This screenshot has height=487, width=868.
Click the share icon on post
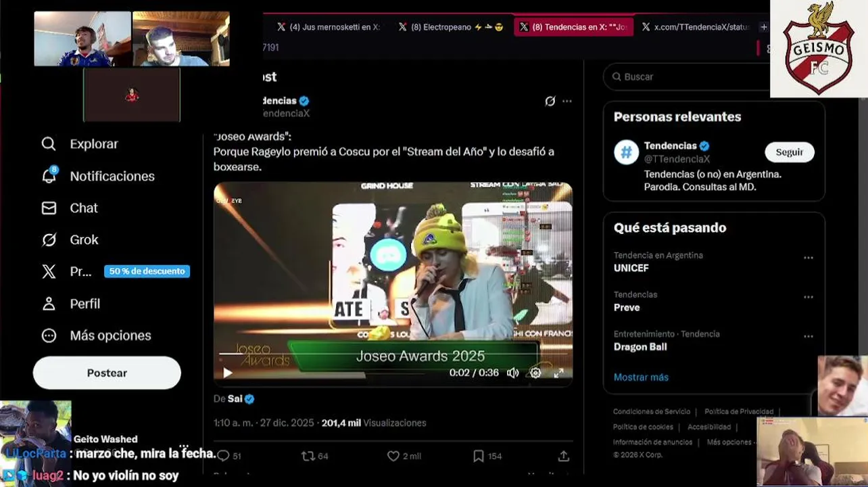pyautogui.click(x=564, y=456)
